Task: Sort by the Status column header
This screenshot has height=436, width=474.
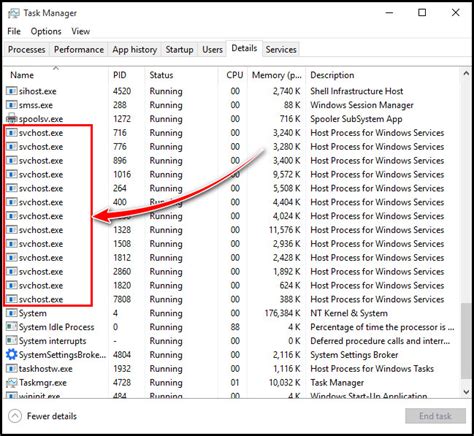Action: [x=181, y=75]
